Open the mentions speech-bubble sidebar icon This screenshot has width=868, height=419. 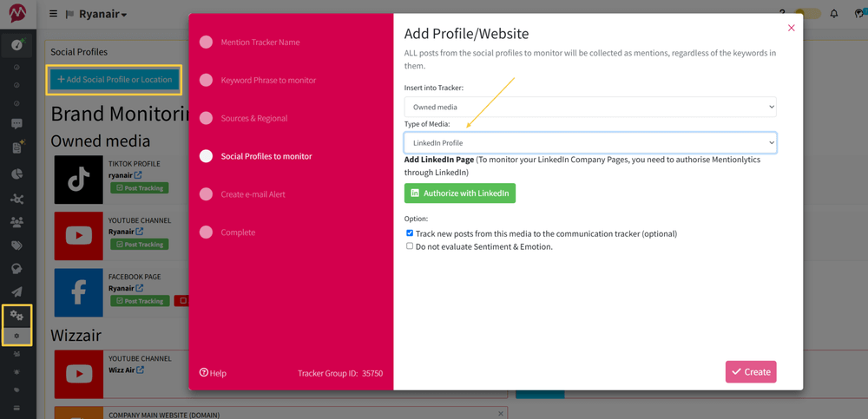[x=17, y=124]
